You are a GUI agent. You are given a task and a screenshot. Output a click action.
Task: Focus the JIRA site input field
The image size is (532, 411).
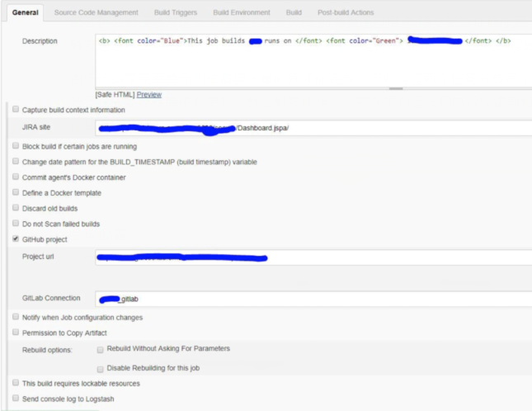click(313, 128)
